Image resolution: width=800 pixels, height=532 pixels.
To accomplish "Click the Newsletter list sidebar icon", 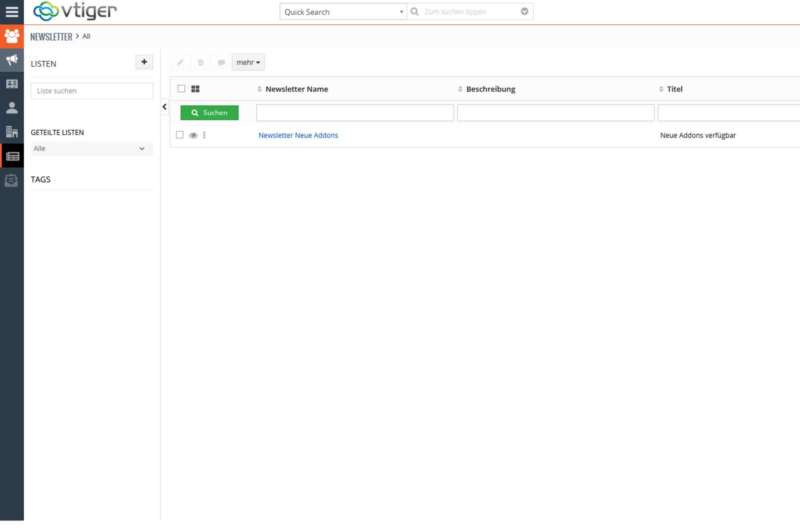I will [x=12, y=156].
